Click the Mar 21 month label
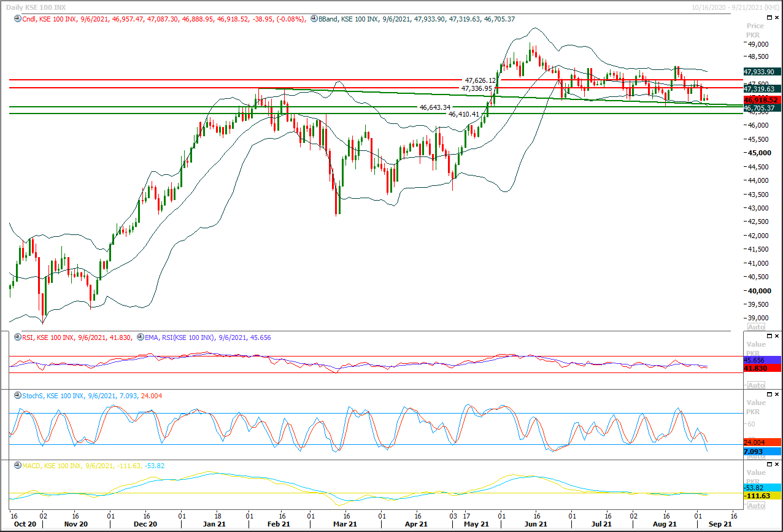 coord(345,525)
